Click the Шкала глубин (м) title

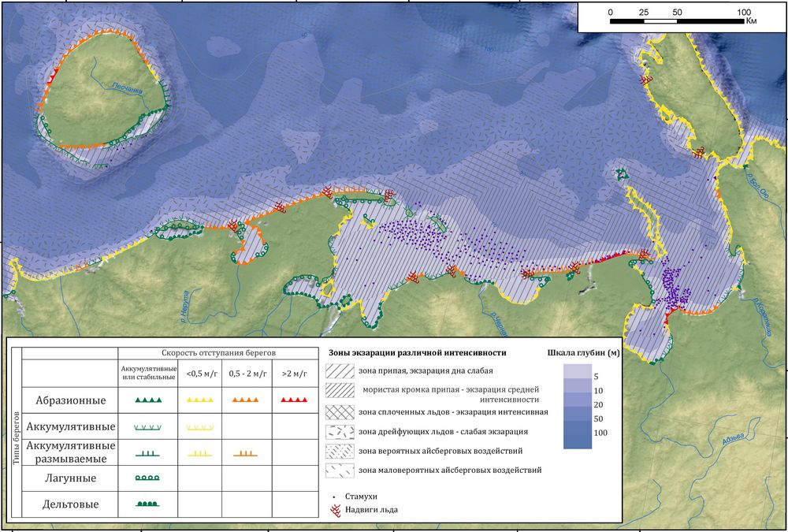[584, 352]
